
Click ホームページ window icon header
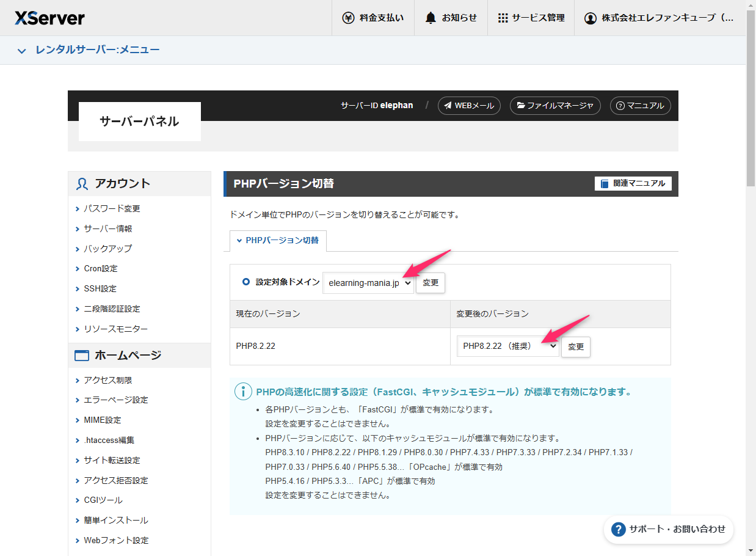tap(82, 356)
